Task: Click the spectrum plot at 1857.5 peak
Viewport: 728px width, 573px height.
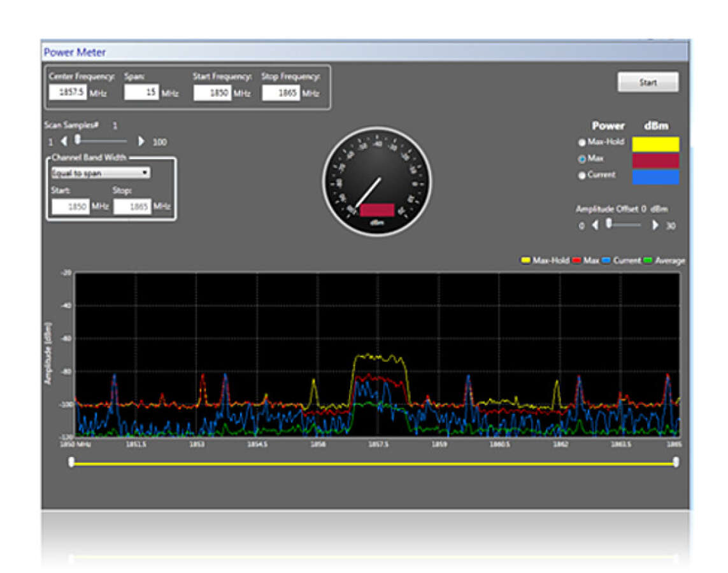Action: [x=378, y=357]
